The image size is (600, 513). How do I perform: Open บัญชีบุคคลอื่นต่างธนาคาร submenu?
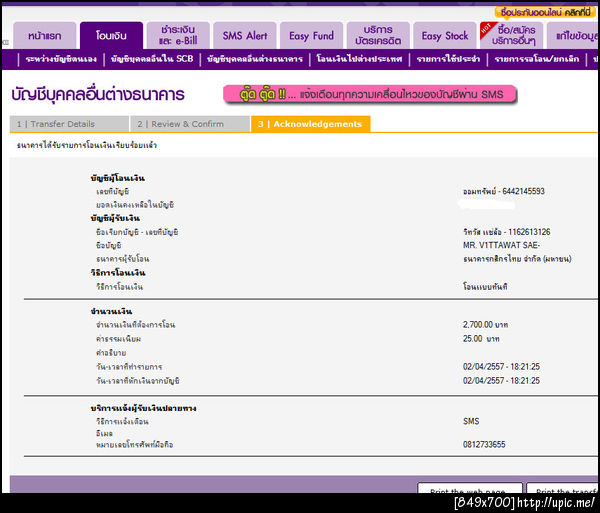(255, 59)
